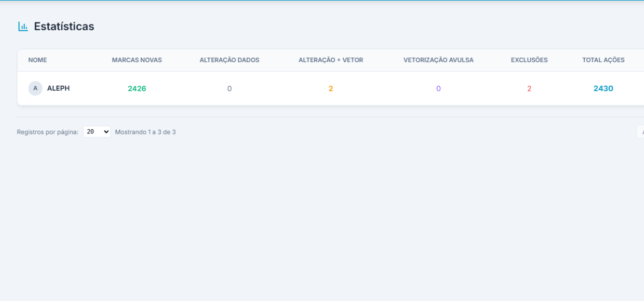Click the orange 2 under Alteração + Vetor
This screenshot has height=301, width=644.
(x=331, y=89)
